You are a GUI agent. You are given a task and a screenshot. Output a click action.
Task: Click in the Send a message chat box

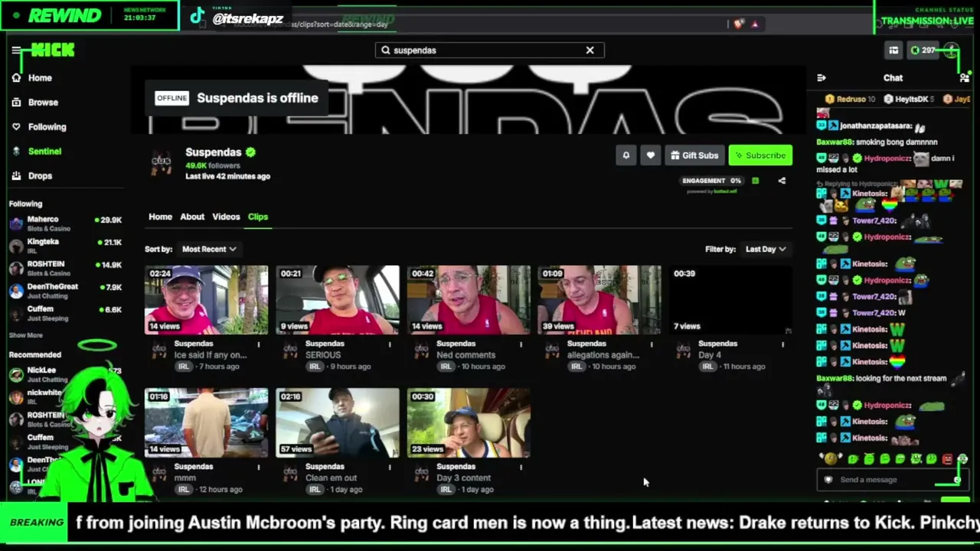coord(893,480)
